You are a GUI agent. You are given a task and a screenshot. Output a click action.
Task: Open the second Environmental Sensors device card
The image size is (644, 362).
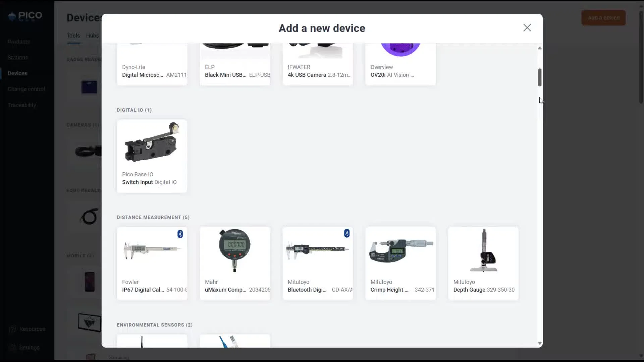pyautogui.click(x=235, y=341)
